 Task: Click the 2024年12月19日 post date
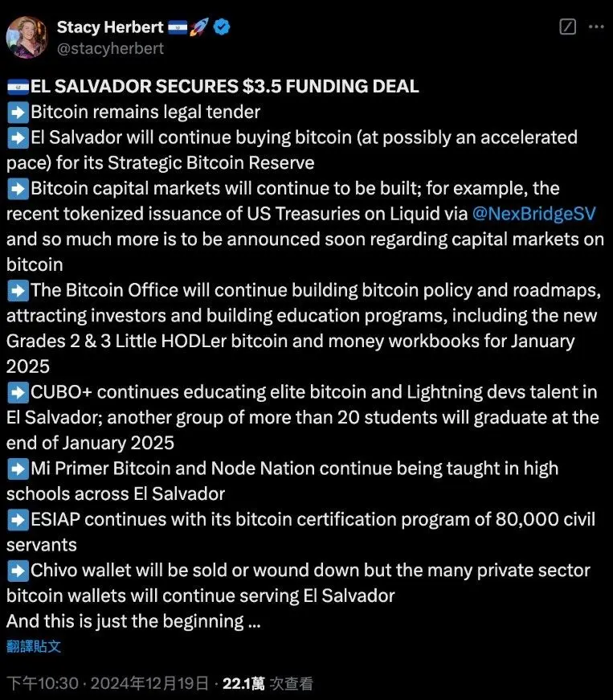(x=149, y=683)
